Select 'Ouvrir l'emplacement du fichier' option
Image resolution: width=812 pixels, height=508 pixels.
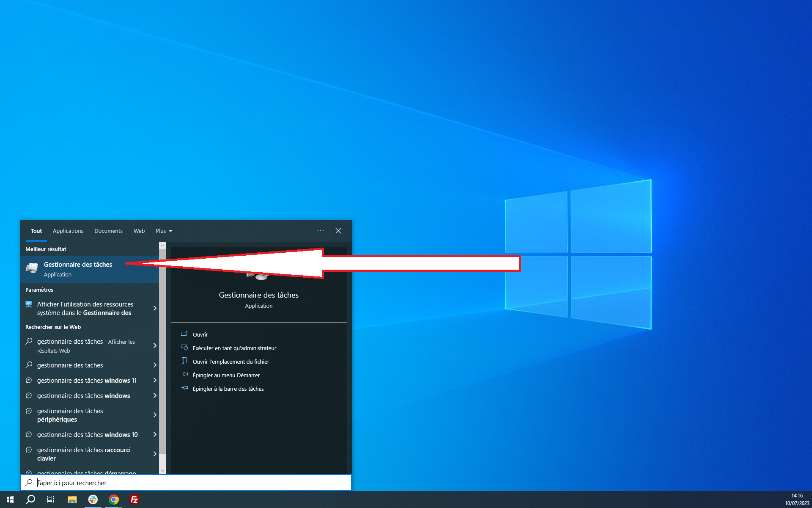coord(231,361)
